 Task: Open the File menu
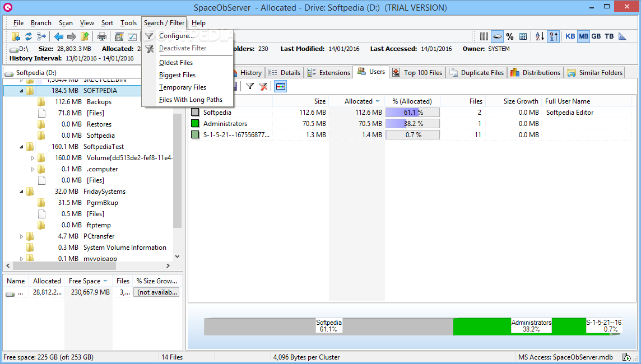tap(18, 23)
